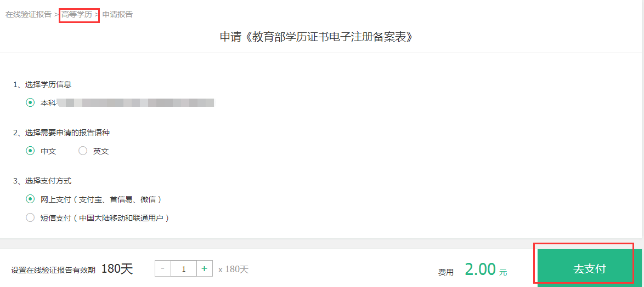Choose 英文 as the report language

pos(83,151)
